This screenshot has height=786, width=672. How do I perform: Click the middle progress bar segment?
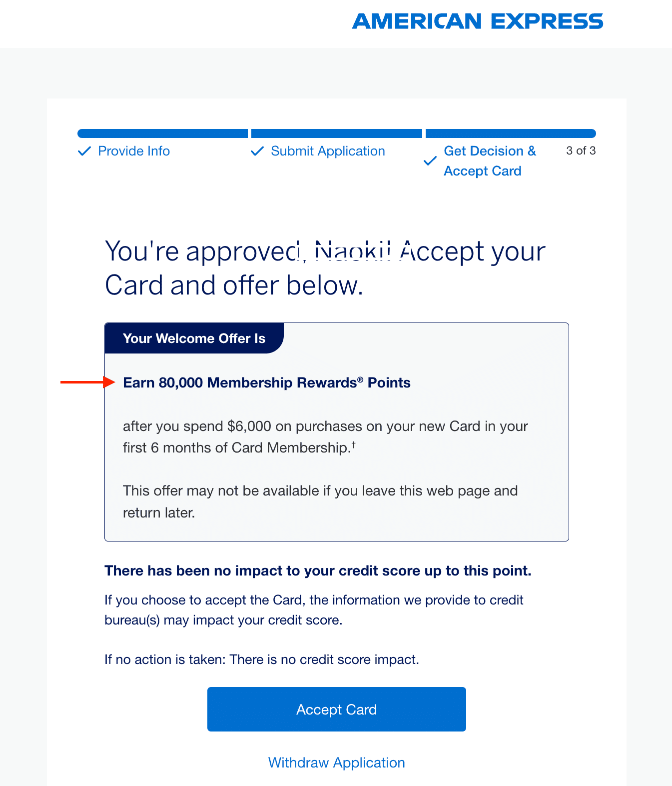coord(336,133)
